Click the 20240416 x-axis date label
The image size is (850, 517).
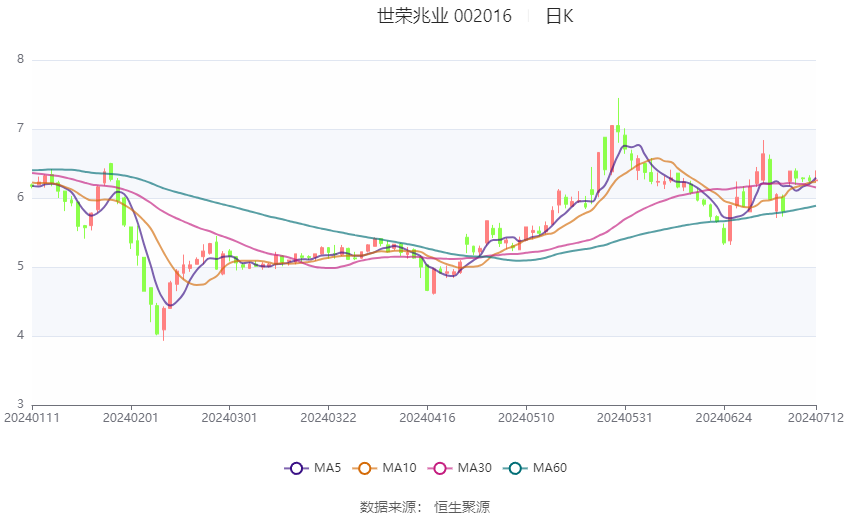[427, 418]
